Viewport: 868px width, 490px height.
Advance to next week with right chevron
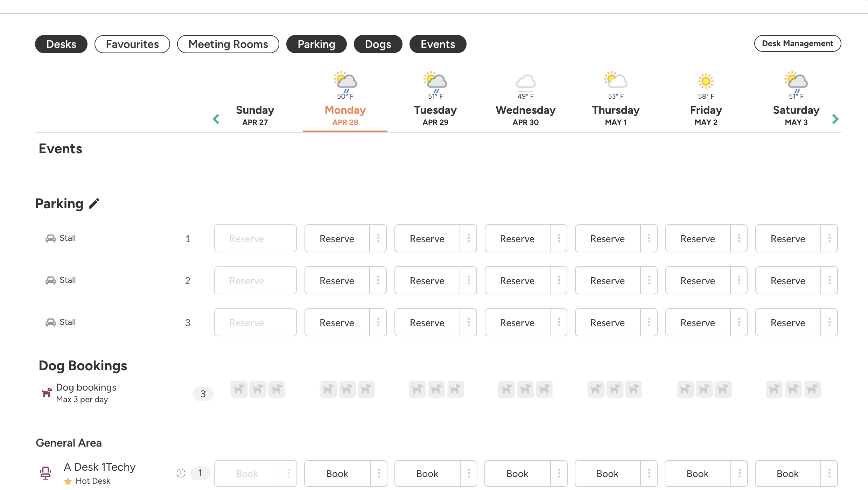coord(835,119)
